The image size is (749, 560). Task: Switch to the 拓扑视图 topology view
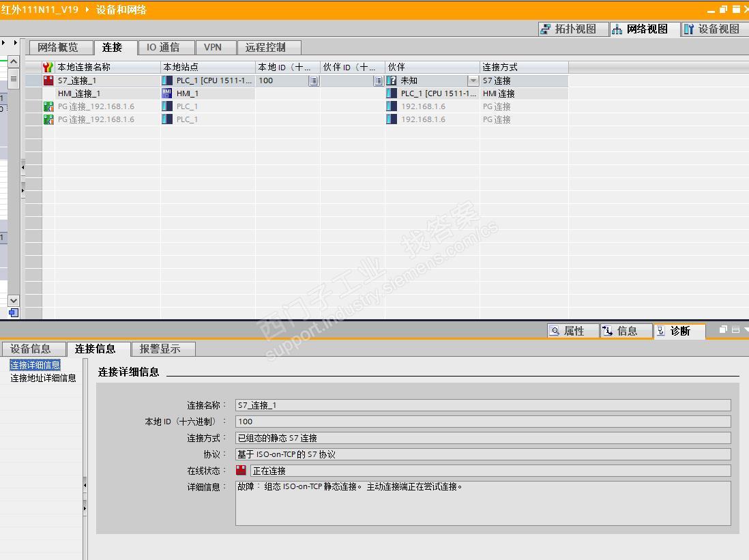click(573, 29)
